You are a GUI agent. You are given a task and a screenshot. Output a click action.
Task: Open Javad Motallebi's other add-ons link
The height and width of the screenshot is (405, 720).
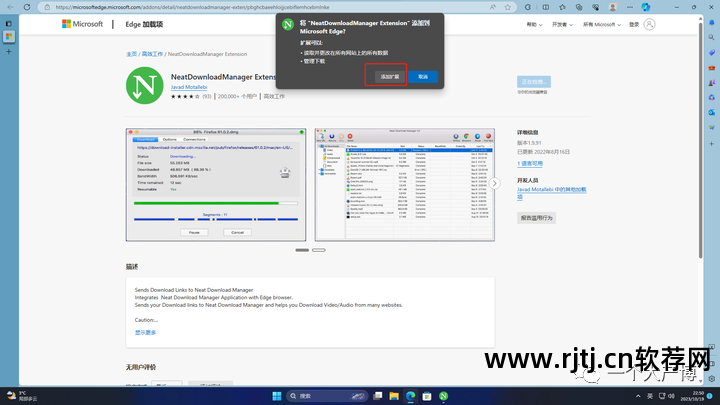551,193
